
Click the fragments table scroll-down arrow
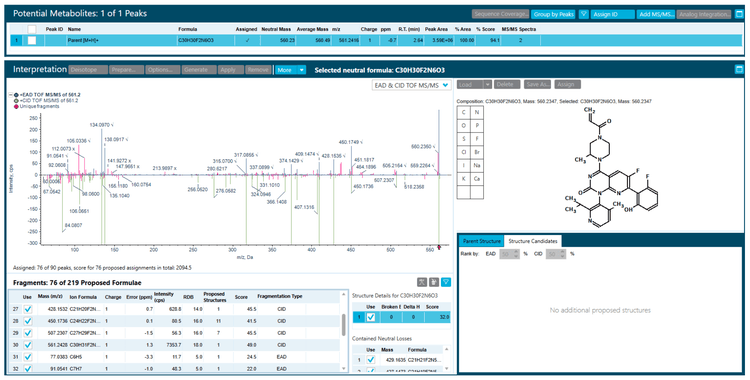343,368
